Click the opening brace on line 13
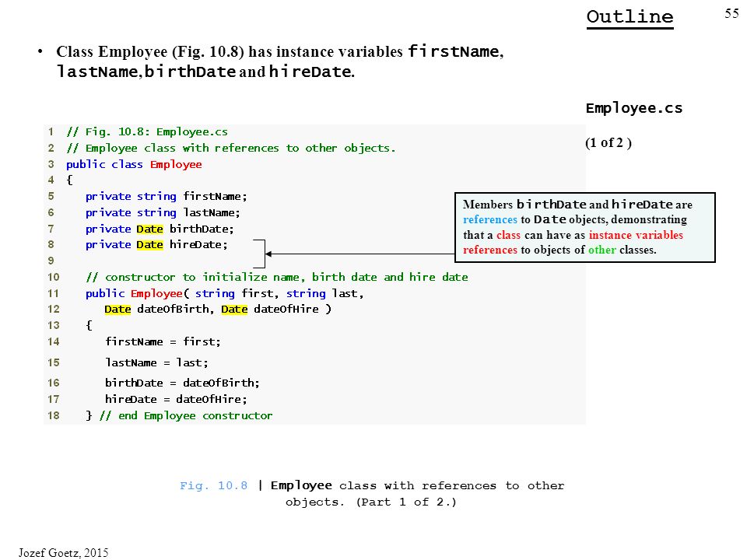The height and width of the screenshot is (560, 747). coord(89,325)
